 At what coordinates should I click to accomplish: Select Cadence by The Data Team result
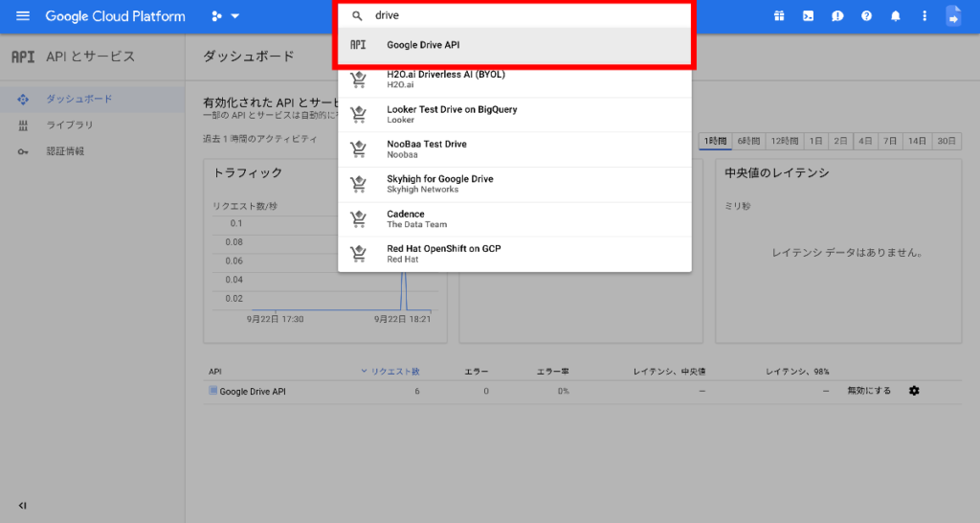[514, 219]
